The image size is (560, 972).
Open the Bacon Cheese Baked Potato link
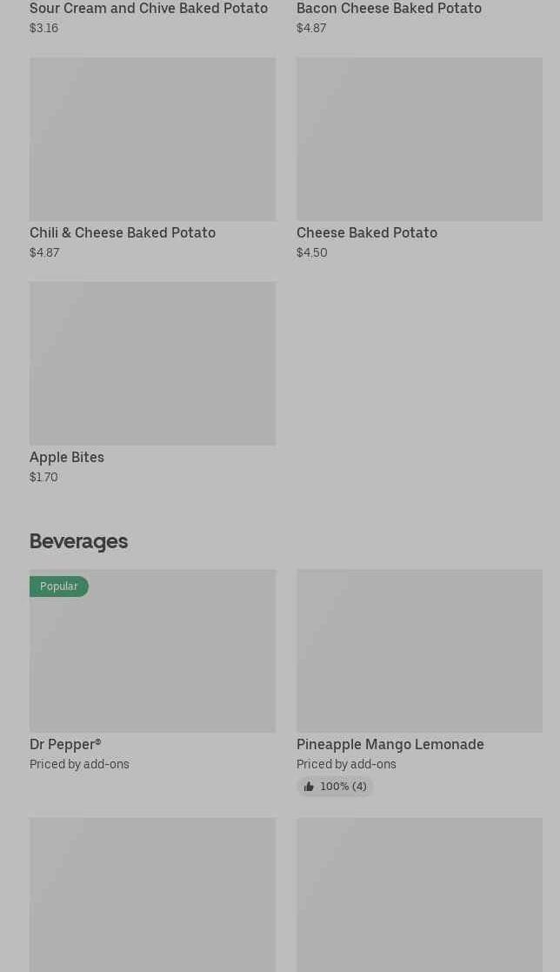click(x=389, y=9)
